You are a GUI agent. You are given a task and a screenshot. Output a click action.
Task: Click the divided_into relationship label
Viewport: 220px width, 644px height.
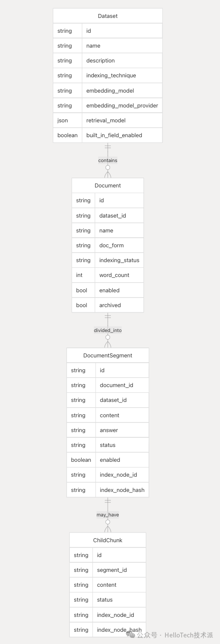(x=108, y=330)
